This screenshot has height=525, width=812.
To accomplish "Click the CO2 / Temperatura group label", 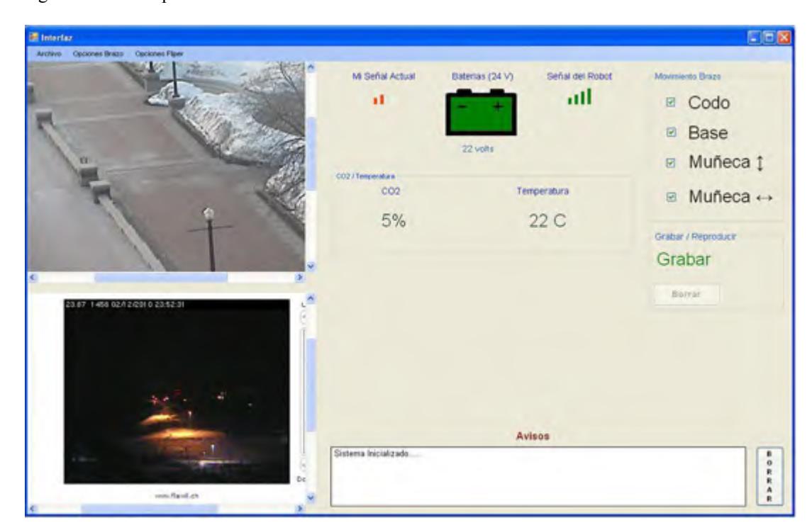I will tap(365, 176).
